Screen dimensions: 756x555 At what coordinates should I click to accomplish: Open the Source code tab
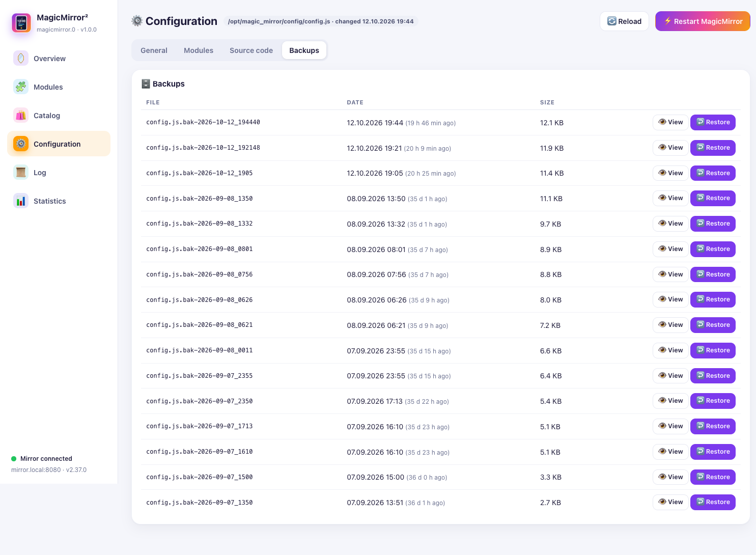[x=251, y=50]
